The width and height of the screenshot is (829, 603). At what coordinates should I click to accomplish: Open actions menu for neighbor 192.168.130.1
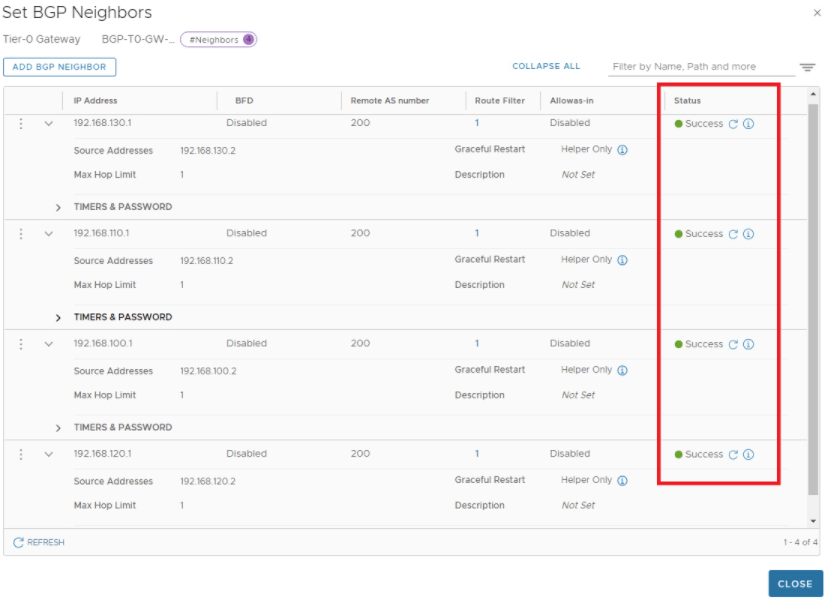(21, 123)
